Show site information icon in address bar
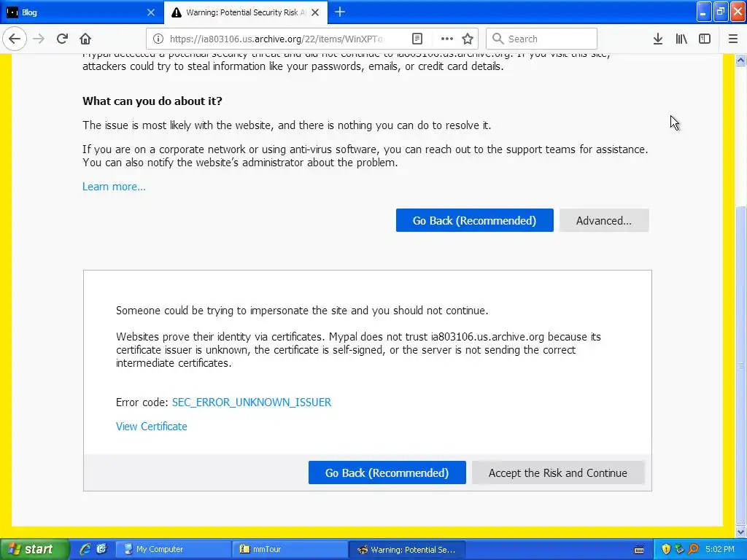Viewport: 747px width, 560px height. [158, 39]
